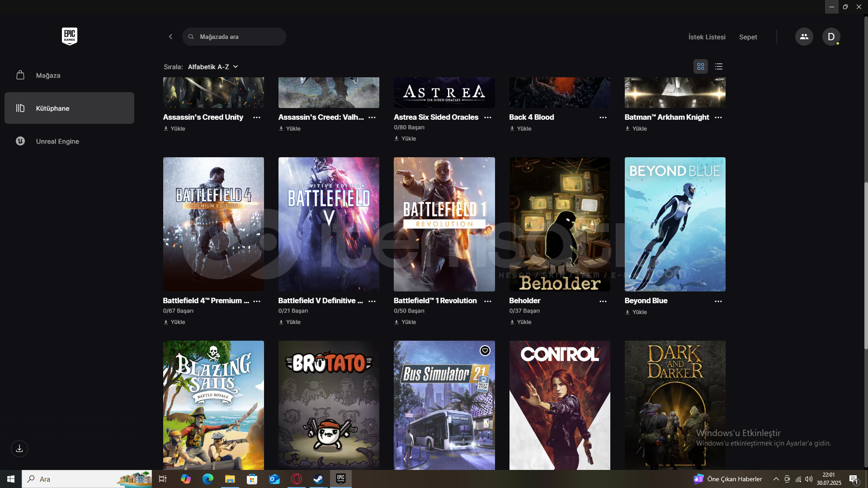Open the downloads icon in the sidebar
868x488 pixels.
19,449
